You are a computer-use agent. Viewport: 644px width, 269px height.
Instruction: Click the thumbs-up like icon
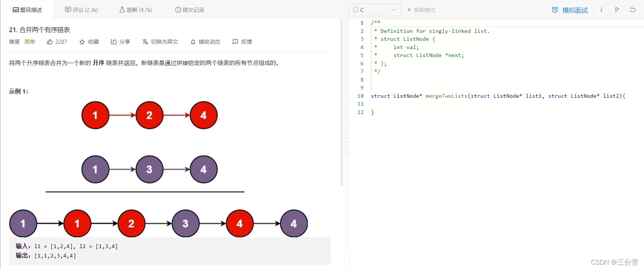click(x=50, y=42)
